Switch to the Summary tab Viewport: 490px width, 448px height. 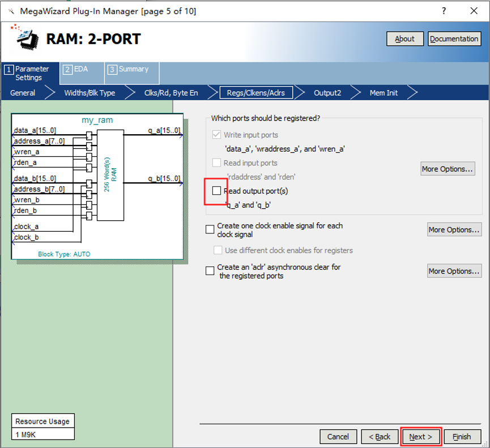(x=131, y=70)
